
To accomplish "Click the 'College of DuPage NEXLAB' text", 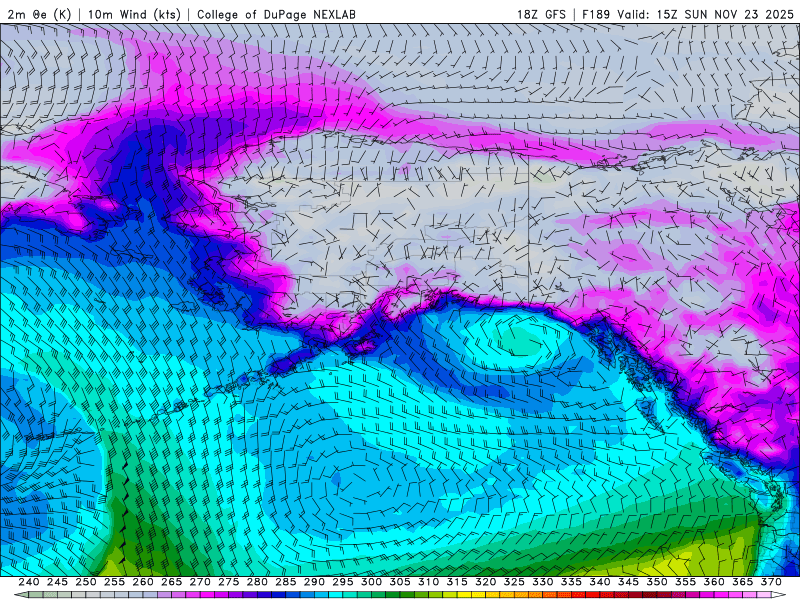I will click(276, 14).
